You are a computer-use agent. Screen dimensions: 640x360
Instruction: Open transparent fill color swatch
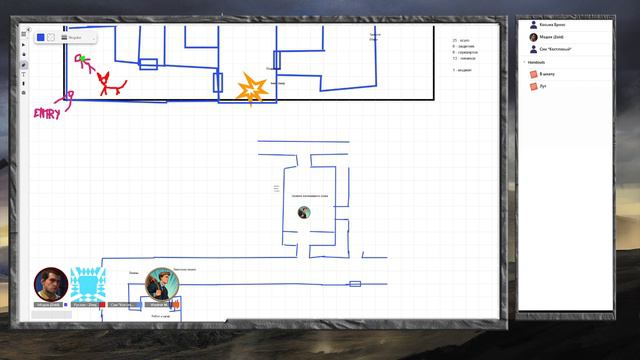[51, 38]
